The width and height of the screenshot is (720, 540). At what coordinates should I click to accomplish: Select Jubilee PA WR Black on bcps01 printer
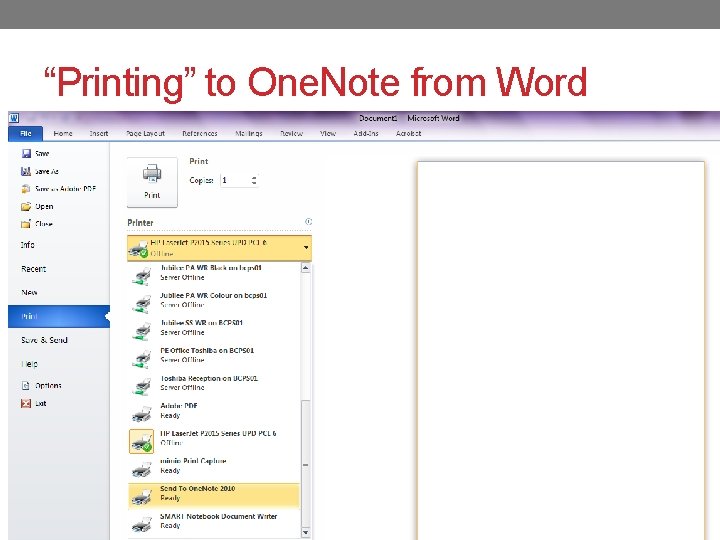pos(214,273)
